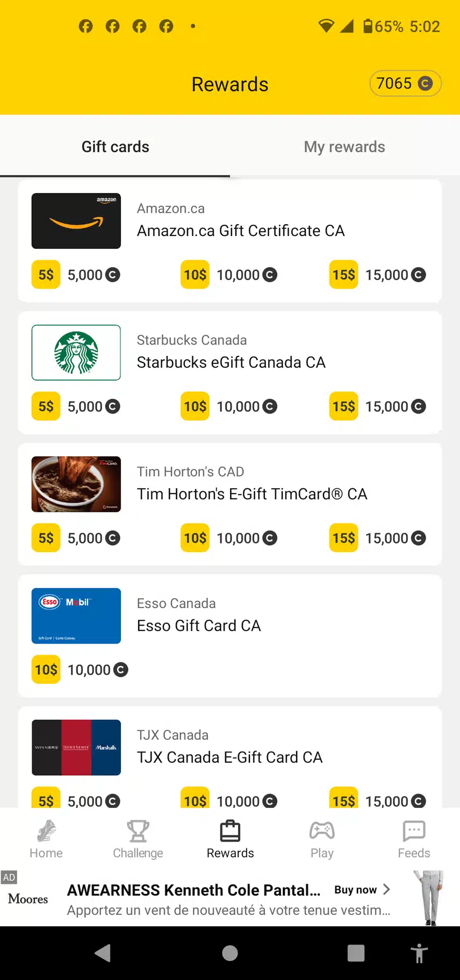This screenshot has width=460, height=980.
Task: Tap the Challenge trophy icon
Action: click(x=138, y=831)
